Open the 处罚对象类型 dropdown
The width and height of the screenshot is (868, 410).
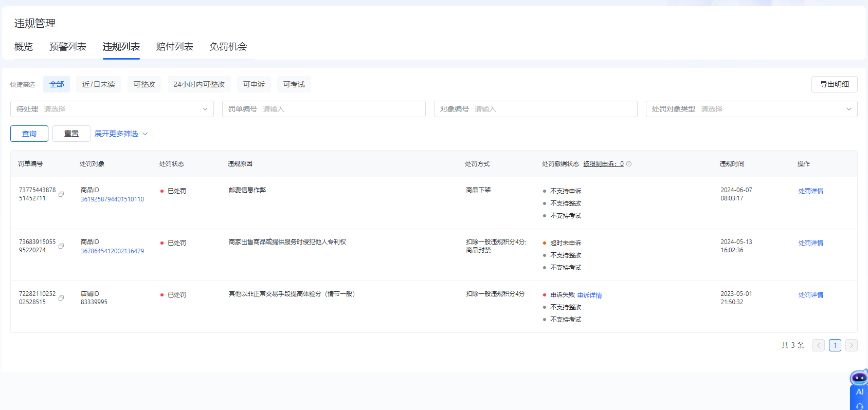click(751, 109)
